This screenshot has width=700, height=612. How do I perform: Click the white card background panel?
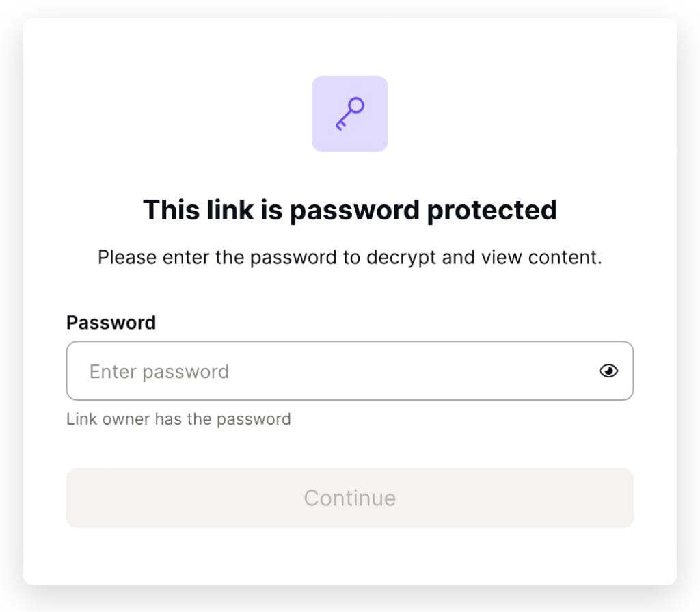tap(350, 561)
